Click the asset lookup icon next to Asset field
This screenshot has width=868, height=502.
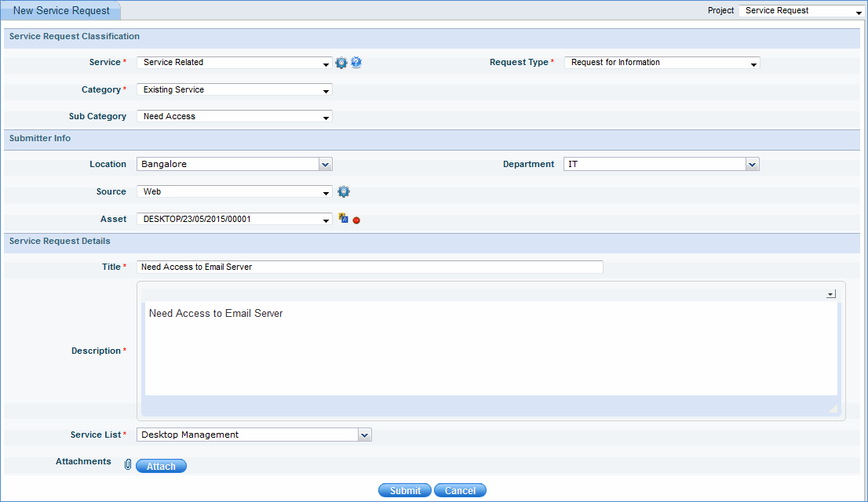pyautogui.click(x=343, y=219)
